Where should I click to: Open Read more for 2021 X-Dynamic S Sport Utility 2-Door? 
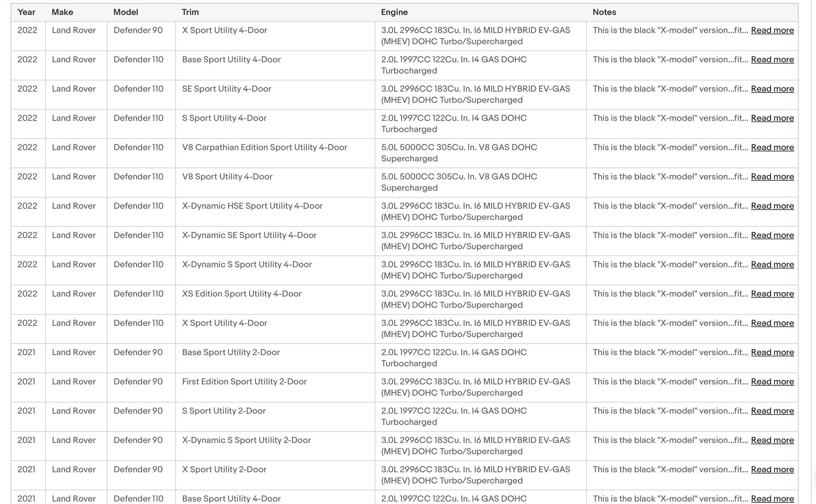click(x=772, y=440)
